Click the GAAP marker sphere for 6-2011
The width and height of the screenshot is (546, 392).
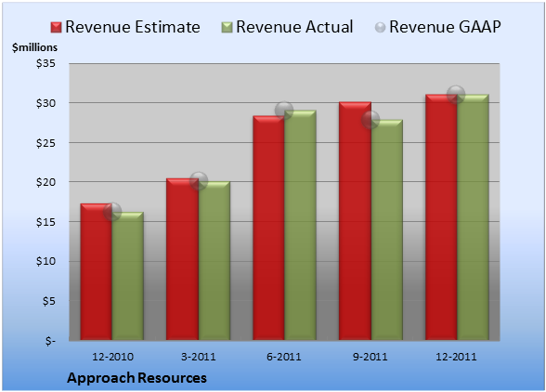(284, 111)
